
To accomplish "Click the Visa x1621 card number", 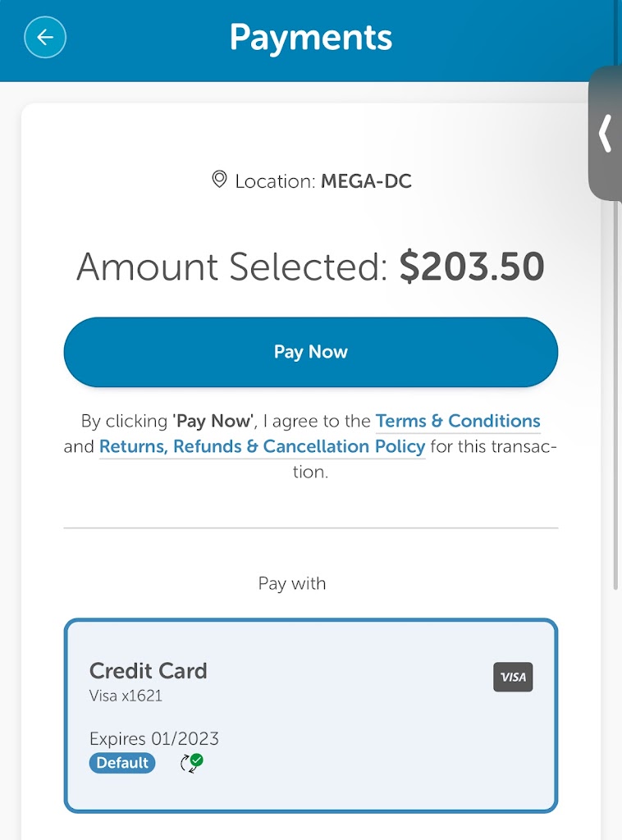I will pyautogui.click(x=126, y=696).
